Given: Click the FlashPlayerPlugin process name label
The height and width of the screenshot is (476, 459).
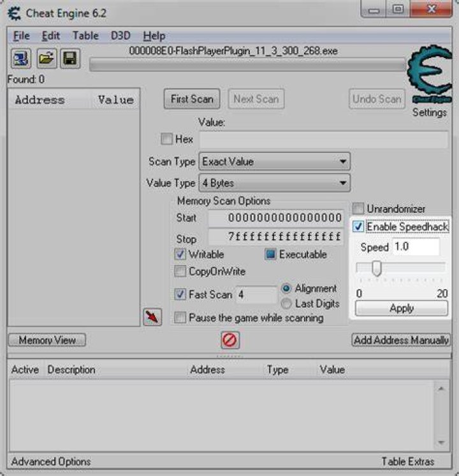Looking at the screenshot, I should (233, 51).
